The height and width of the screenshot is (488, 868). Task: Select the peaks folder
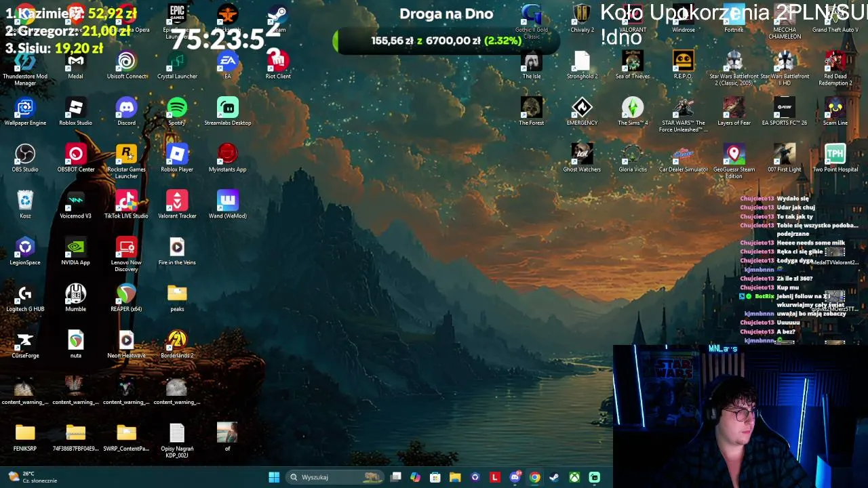coord(177,299)
